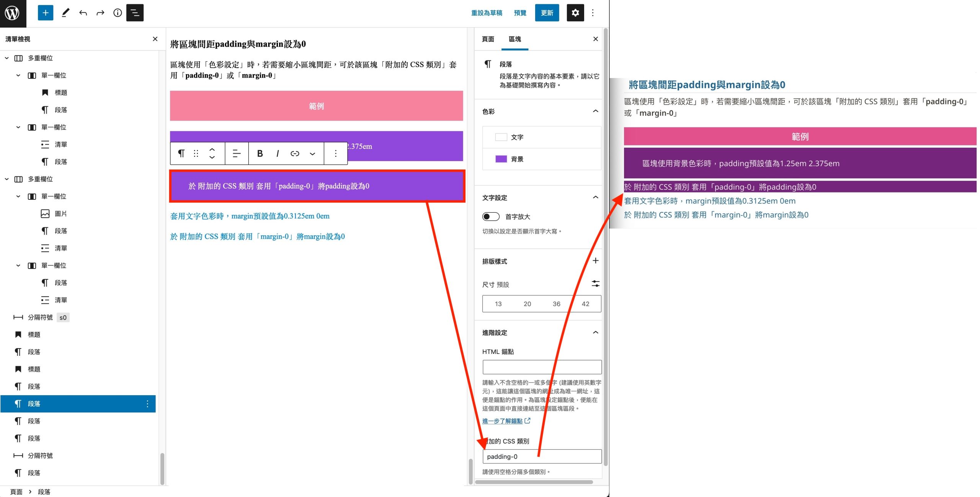Click the blue block inserter plus button
This screenshot has width=980, height=497.
tap(45, 13)
